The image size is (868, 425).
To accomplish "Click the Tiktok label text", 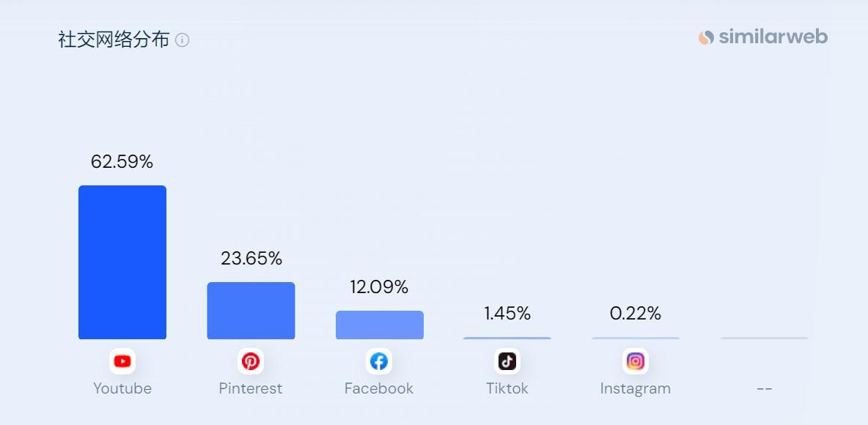I will pos(507,388).
